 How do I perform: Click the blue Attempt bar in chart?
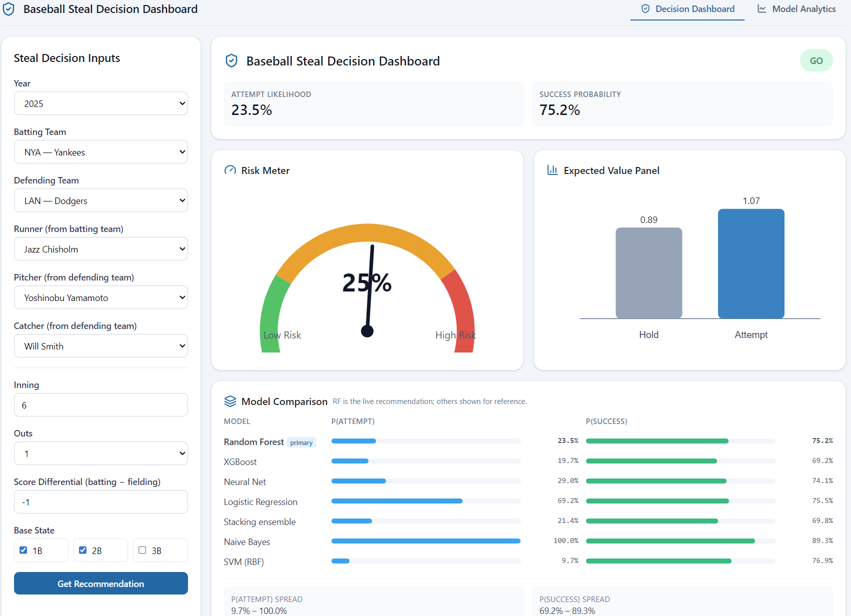pyautogui.click(x=751, y=263)
